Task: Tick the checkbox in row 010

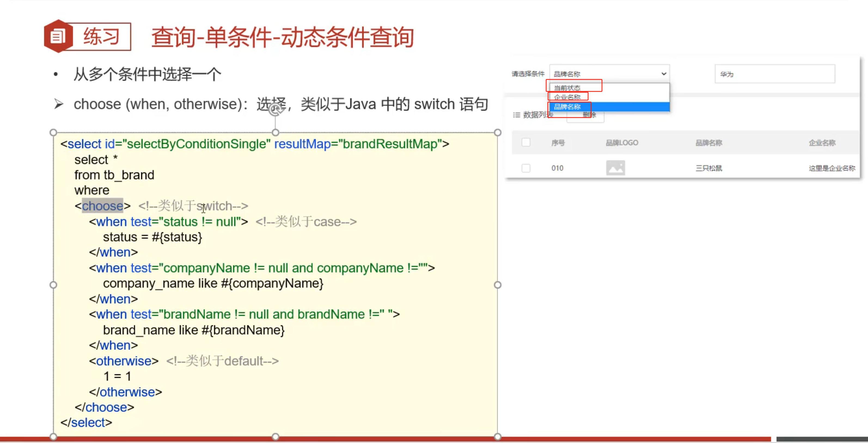Action: [526, 168]
